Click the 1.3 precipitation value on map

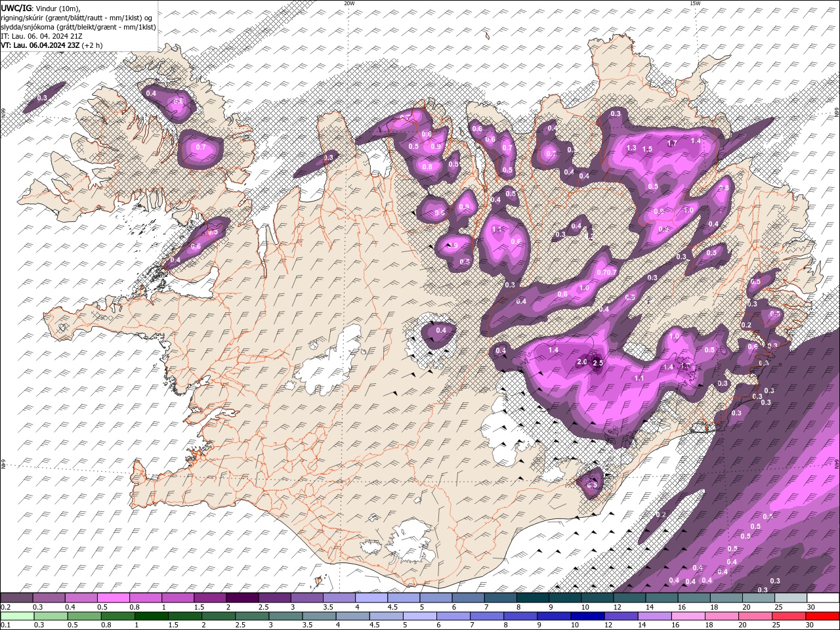631,148
